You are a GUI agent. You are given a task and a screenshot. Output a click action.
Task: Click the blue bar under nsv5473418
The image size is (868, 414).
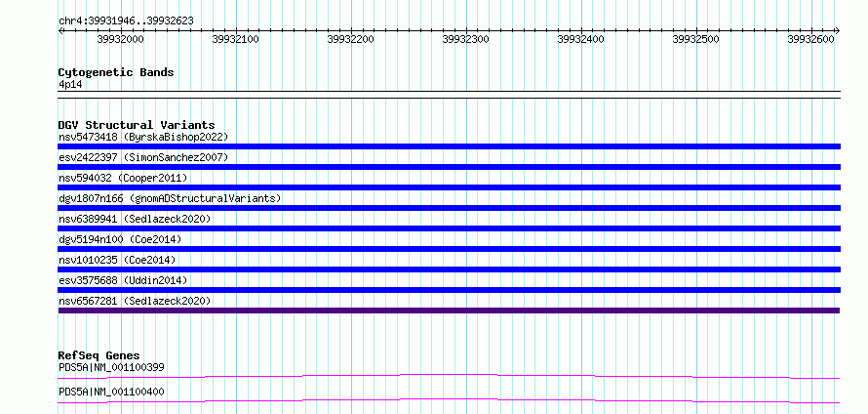pyautogui.click(x=449, y=146)
